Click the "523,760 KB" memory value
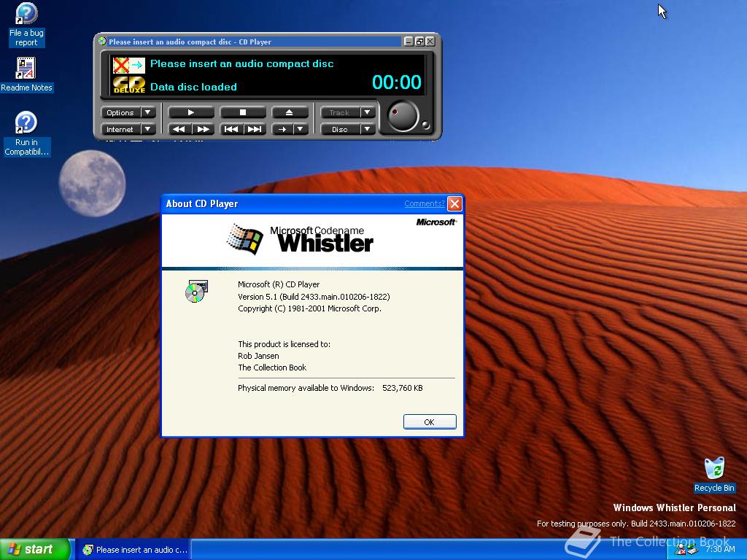747x560 pixels. 403,388
